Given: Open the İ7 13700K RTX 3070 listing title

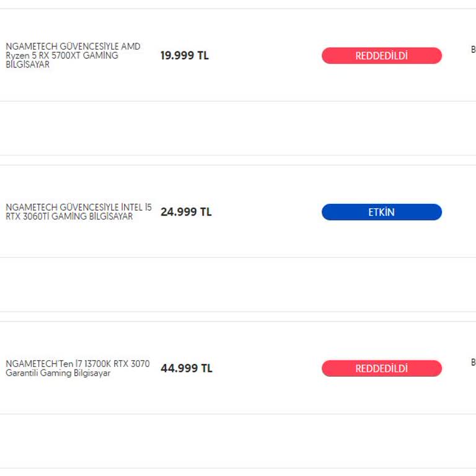Looking at the screenshot, I should click(77, 368).
